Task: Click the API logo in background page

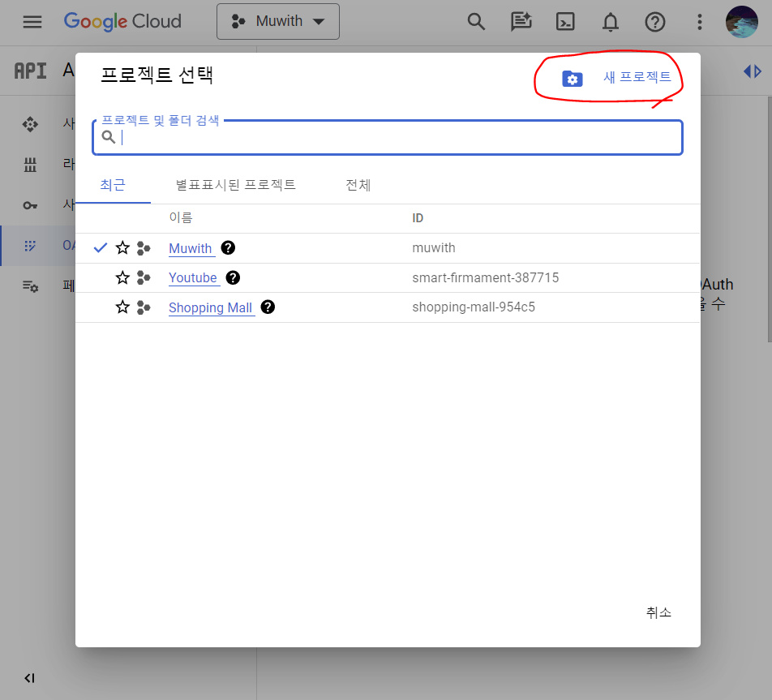Action: point(30,71)
